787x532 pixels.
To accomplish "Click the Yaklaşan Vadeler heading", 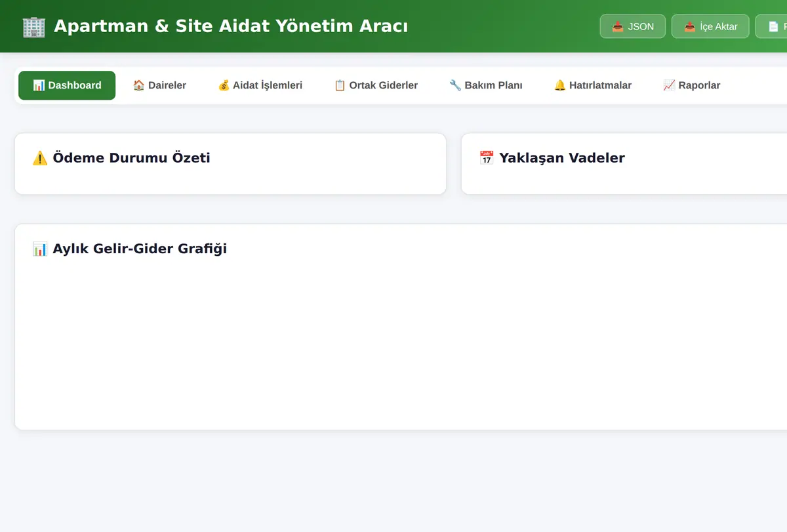I will pyautogui.click(x=562, y=158).
